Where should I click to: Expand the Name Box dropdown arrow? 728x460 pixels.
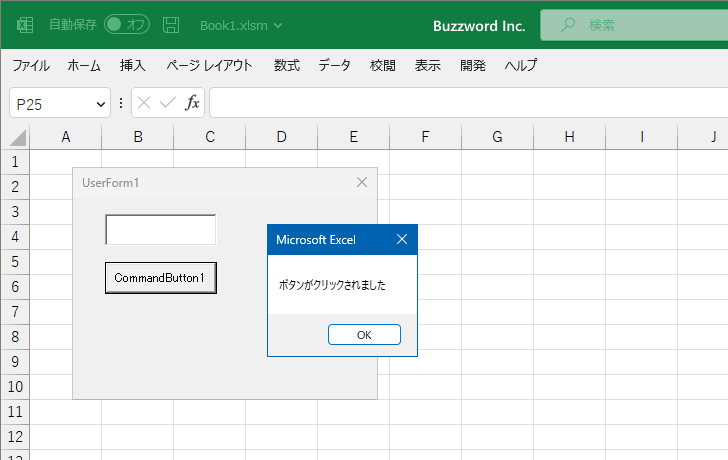coord(100,104)
